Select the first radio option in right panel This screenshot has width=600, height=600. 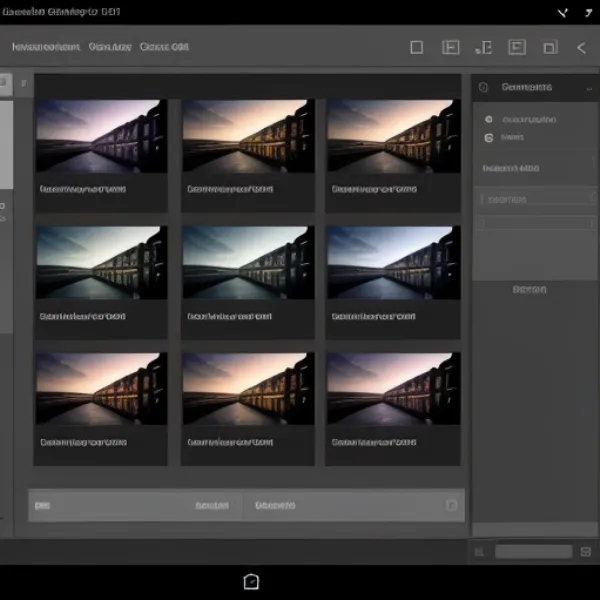(489, 119)
